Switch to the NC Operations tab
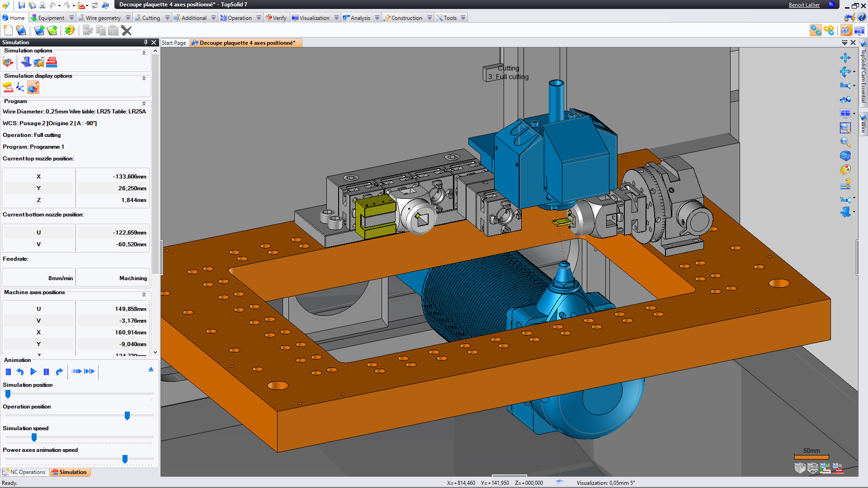Screen dimensions: 868x488 [x=24, y=472]
